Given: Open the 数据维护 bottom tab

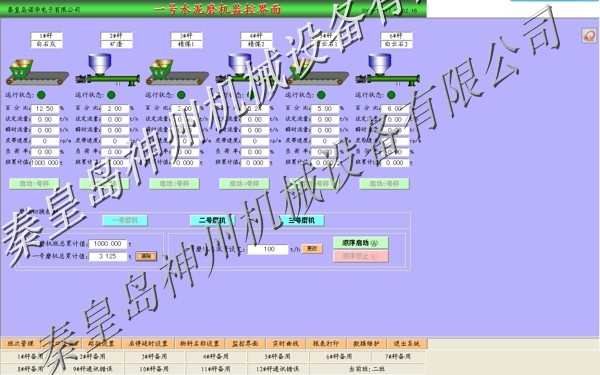Looking at the screenshot, I should point(366,344).
